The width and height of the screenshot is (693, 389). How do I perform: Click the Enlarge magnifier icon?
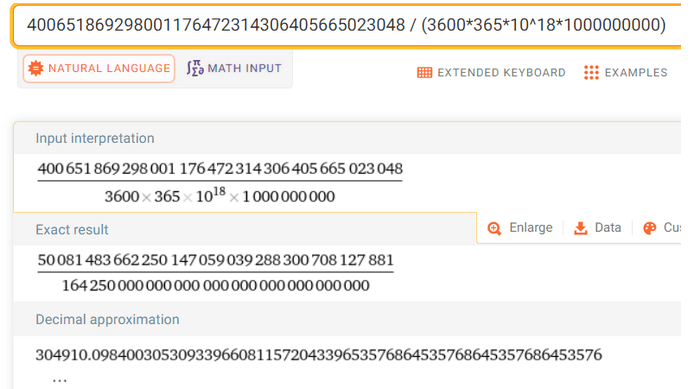pyautogui.click(x=494, y=228)
